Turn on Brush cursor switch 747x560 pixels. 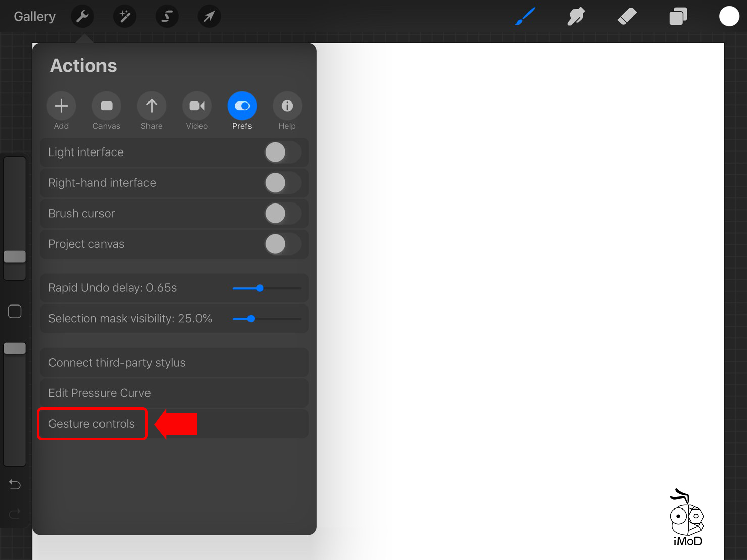click(x=282, y=214)
